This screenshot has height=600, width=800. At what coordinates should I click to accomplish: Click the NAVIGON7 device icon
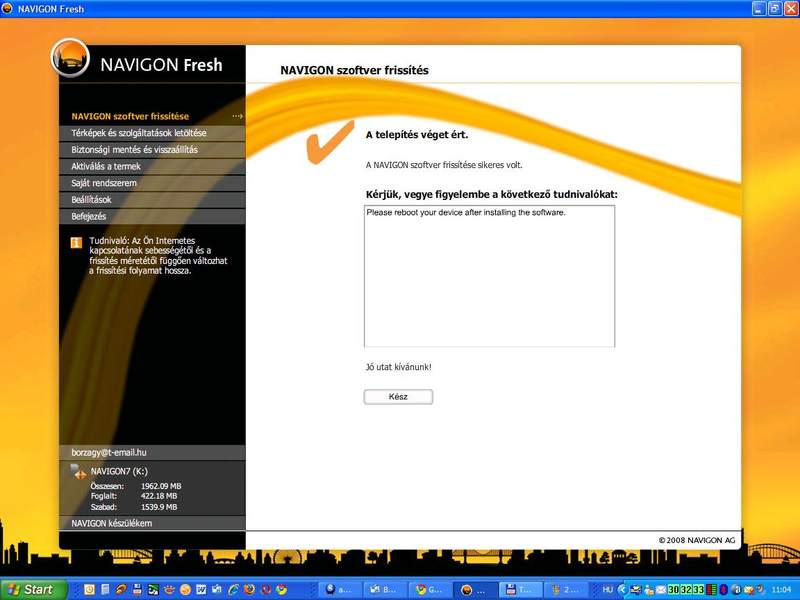click(78, 471)
